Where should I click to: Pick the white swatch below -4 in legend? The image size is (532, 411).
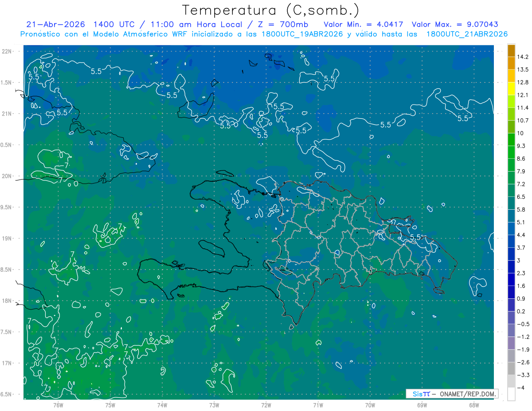[x=511, y=394]
